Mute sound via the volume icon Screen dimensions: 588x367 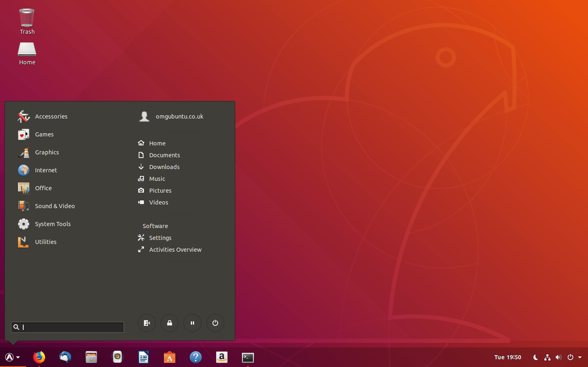coord(559,357)
